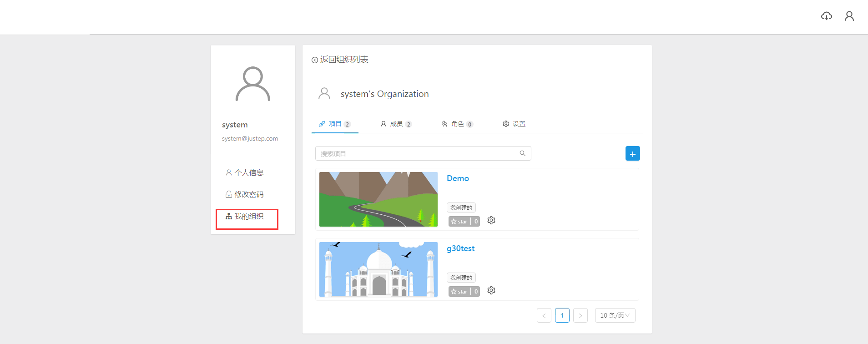Click the large system profile avatar
Viewport: 868px width, 344px height.
click(x=253, y=84)
